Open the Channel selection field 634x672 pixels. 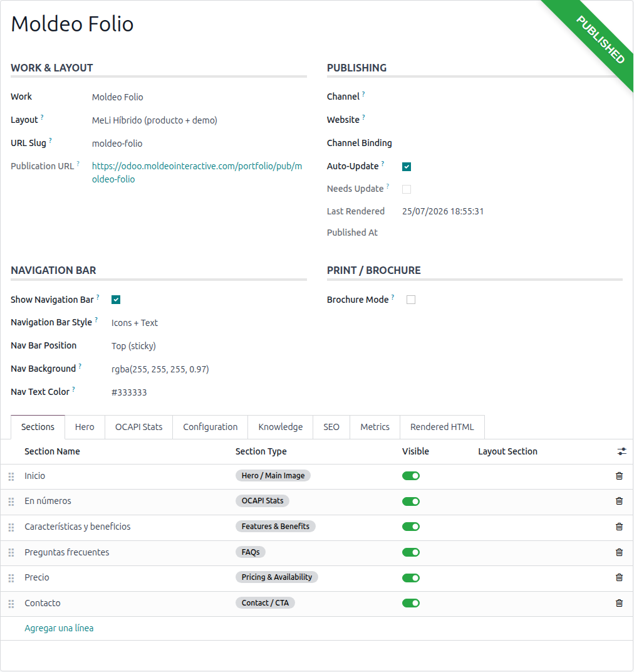[512, 97]
